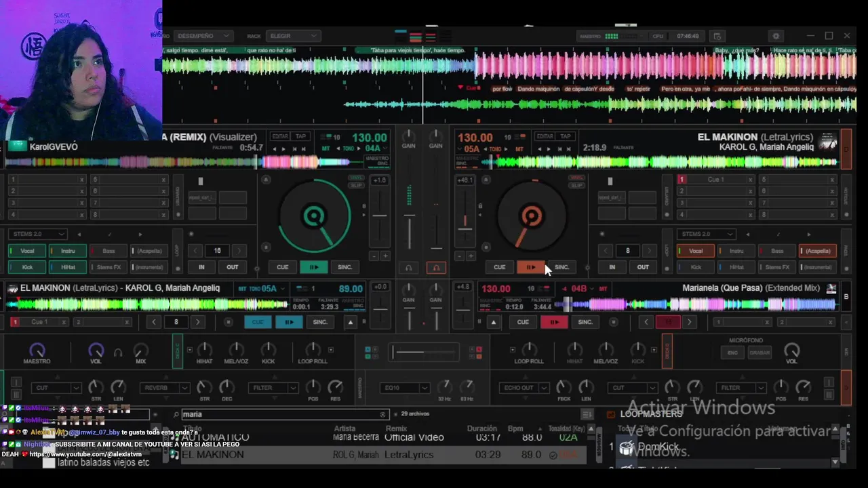
Task: Click SINC. on the right top deck
Action: [x=562, y=267]
